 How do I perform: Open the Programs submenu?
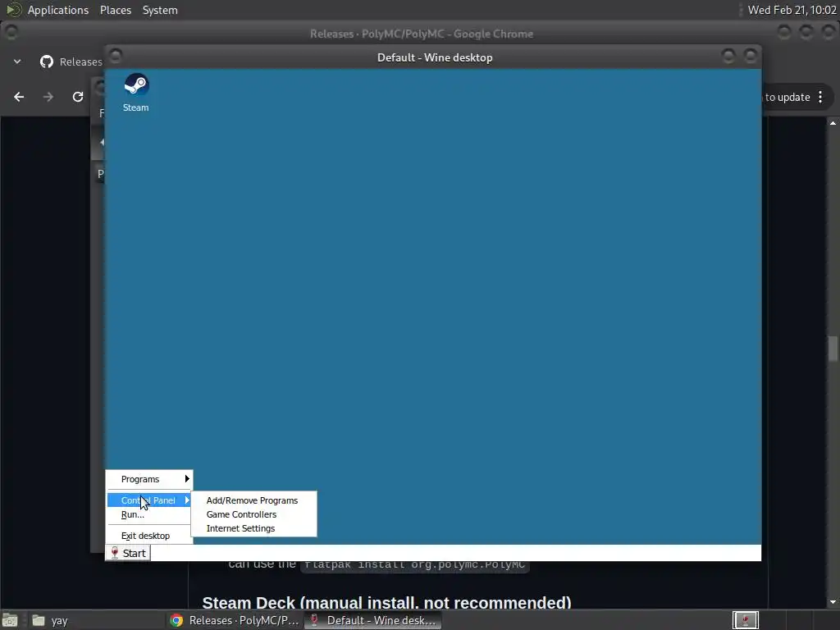tap(149, 479)
